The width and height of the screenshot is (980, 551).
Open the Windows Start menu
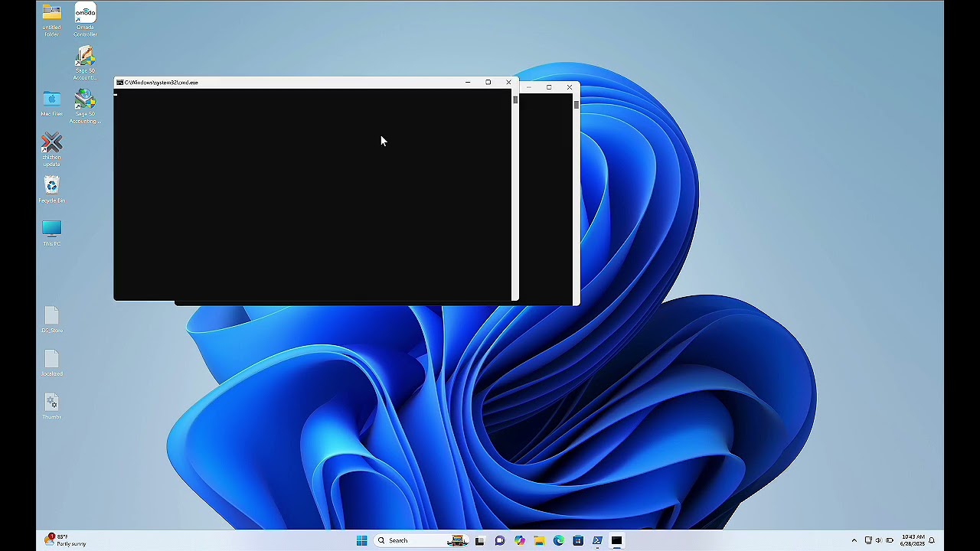click(361, 540)
